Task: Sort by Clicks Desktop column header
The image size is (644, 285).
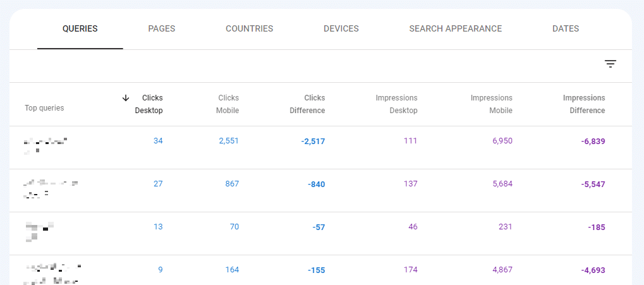Action: (x=149, y=104)
